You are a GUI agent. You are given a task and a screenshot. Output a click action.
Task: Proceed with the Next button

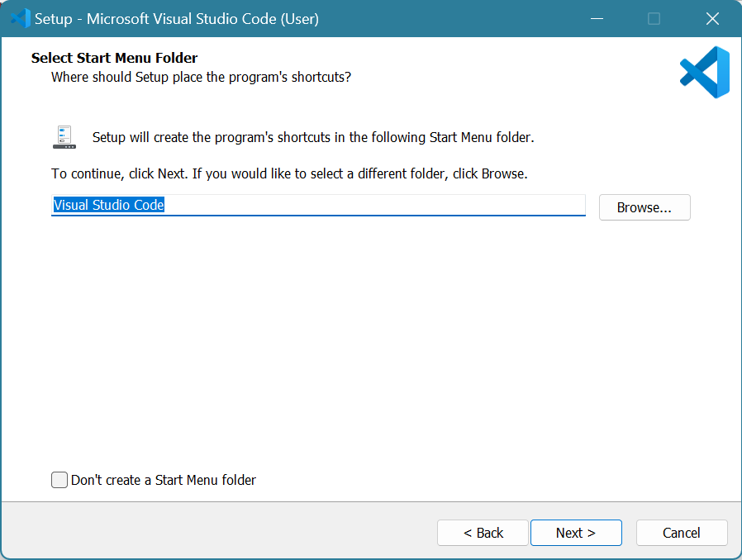(575, 533)
